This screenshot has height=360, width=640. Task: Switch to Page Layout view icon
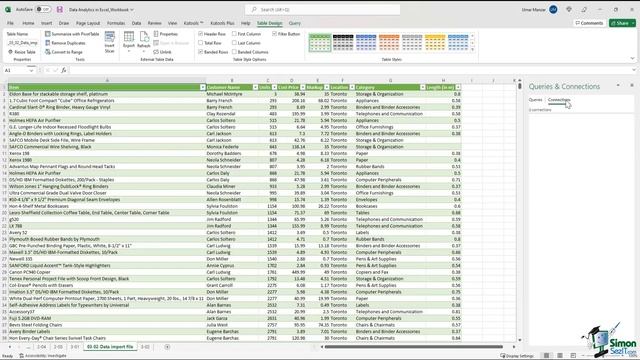click(x=560, y=356)
